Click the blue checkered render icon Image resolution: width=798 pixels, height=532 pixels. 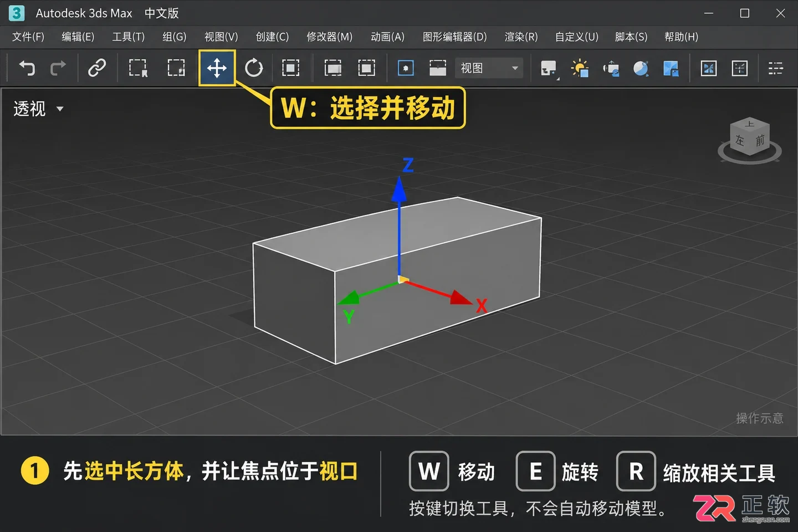[671, 69]
